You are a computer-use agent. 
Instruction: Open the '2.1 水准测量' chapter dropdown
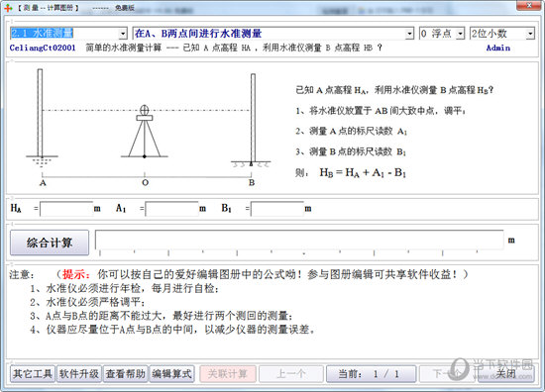coord(123,34)
